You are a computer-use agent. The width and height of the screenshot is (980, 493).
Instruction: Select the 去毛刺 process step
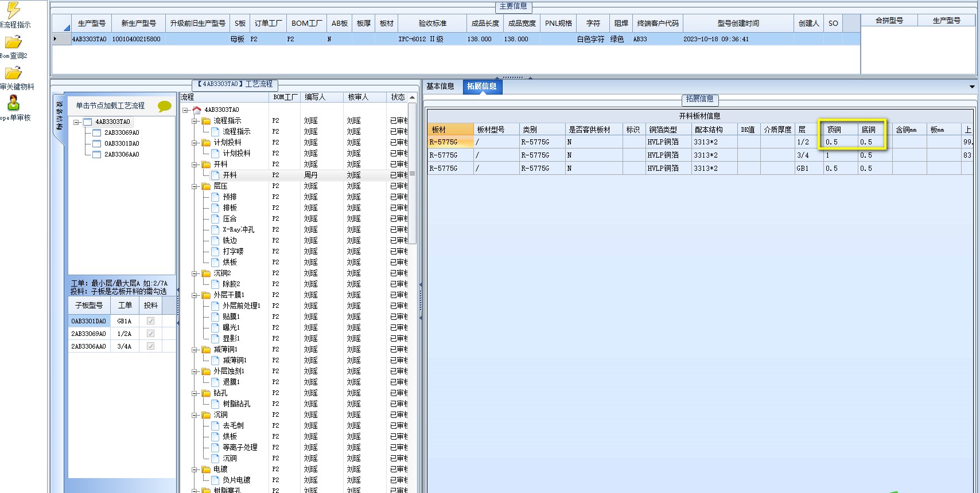click(233, 425)
